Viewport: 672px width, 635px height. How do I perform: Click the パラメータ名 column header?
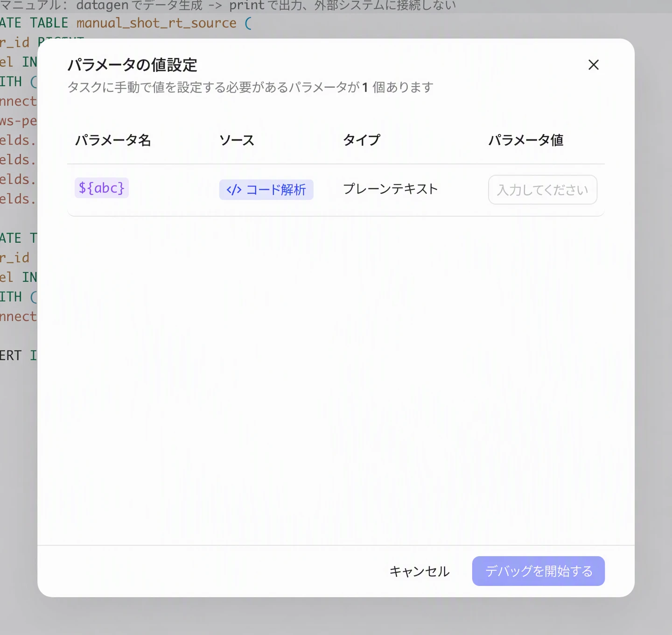(113, 140)
